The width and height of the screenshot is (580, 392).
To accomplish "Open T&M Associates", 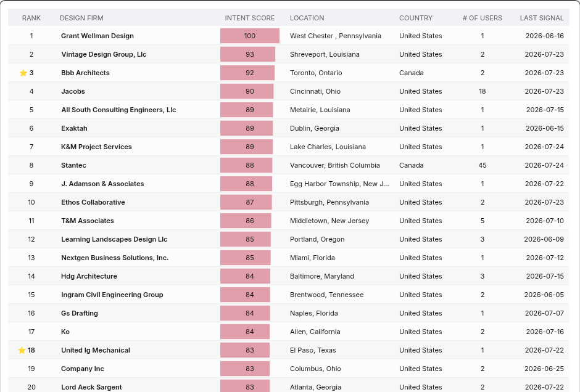I will tap(87, 221).
